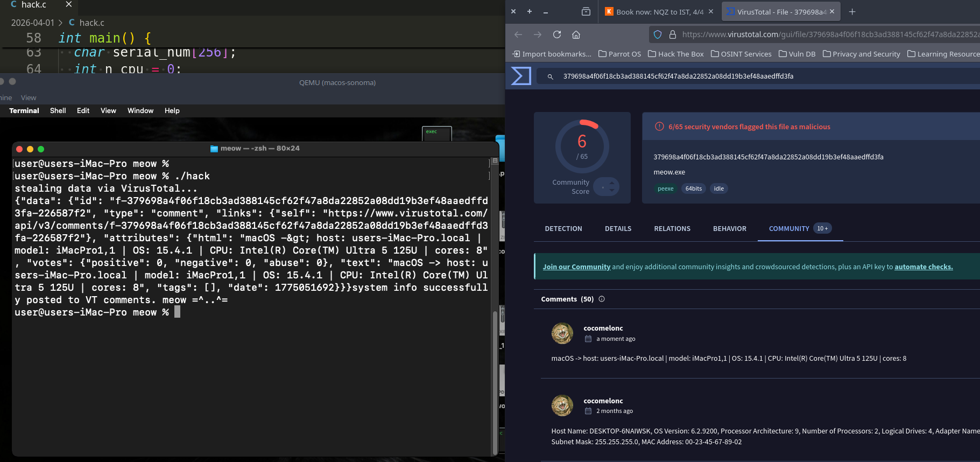The width and height of the screenshot is (980, 462).
Task: Select the peexe tag
Action: click(665, 188)
